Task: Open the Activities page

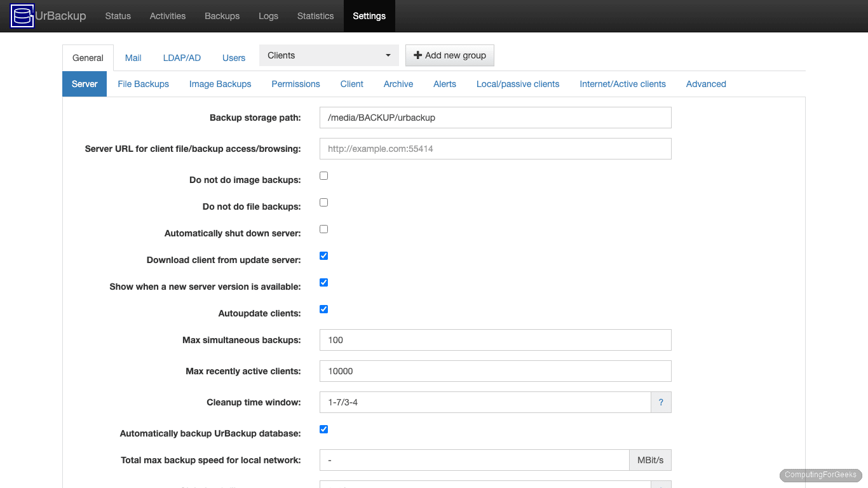Action: [167, 16]
